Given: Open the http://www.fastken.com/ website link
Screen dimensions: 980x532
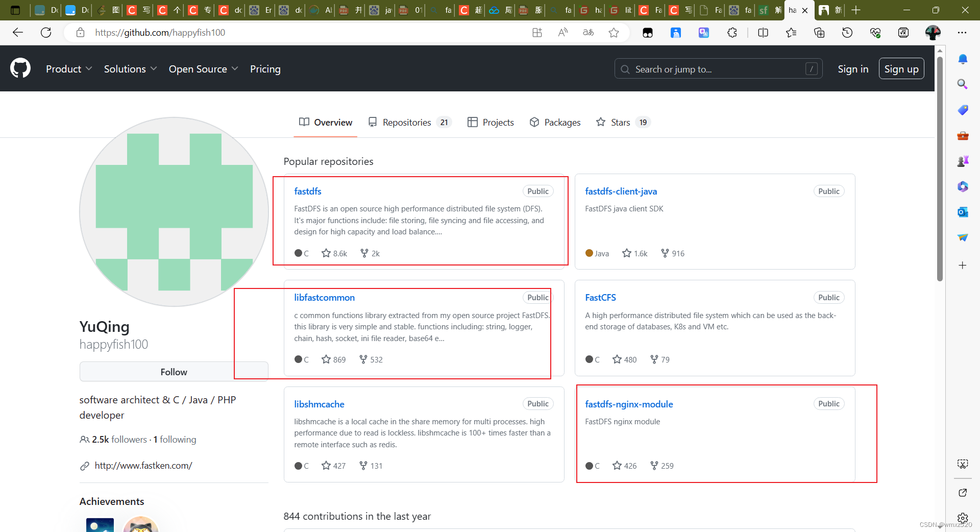Looking at the screenshot, I should coord(143,466).
